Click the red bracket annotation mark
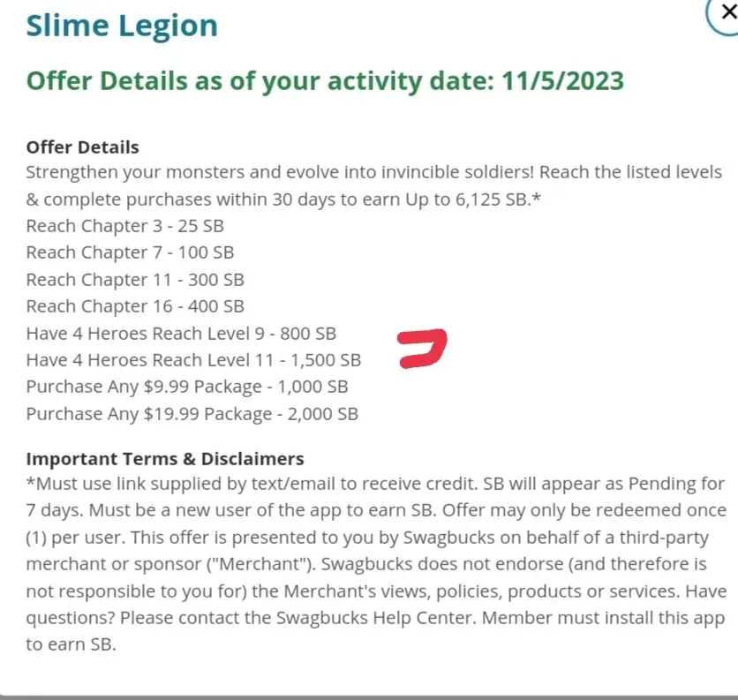 423,348
